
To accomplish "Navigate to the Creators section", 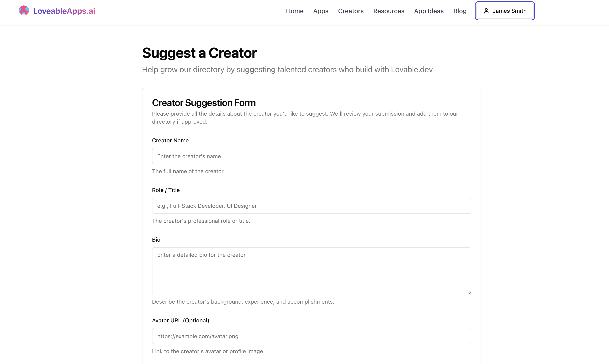I will (x=351, y=11).
